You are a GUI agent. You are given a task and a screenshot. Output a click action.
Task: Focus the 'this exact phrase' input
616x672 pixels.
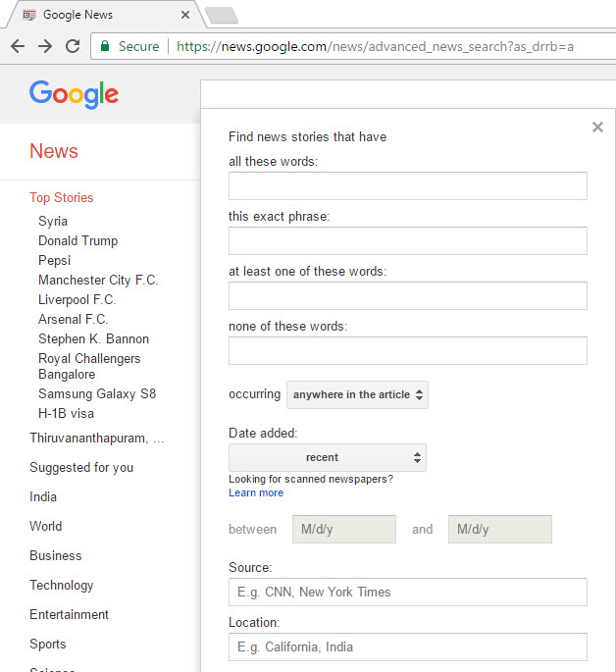(x=407, y=241)
